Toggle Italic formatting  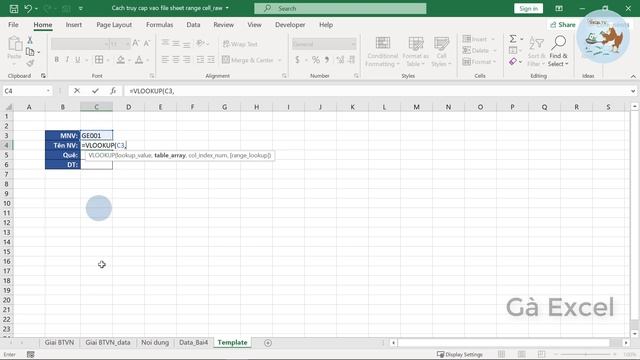coord(67,60)
